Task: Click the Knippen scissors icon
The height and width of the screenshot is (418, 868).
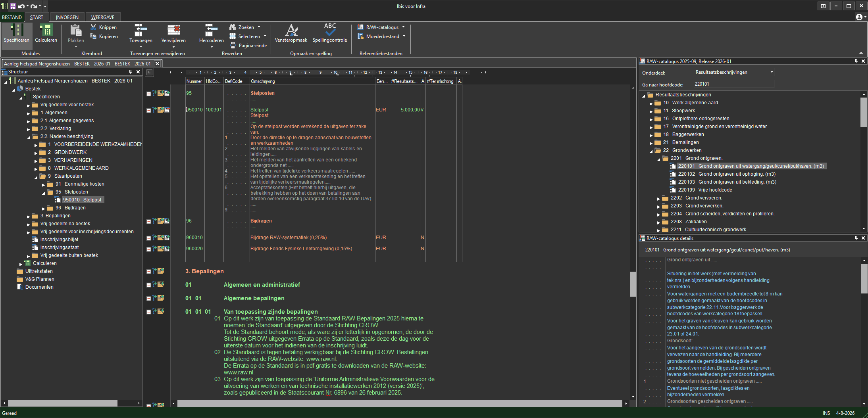Action: click(x=94, y=27)
